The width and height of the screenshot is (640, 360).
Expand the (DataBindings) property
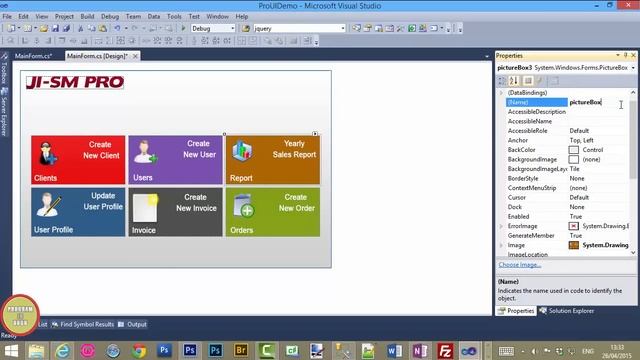501,93
